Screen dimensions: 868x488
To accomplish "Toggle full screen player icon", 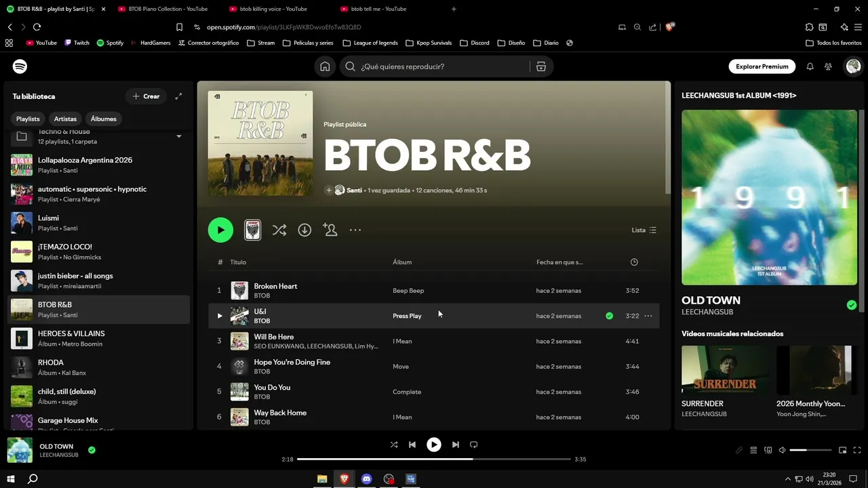I will (x=857, y=450).
